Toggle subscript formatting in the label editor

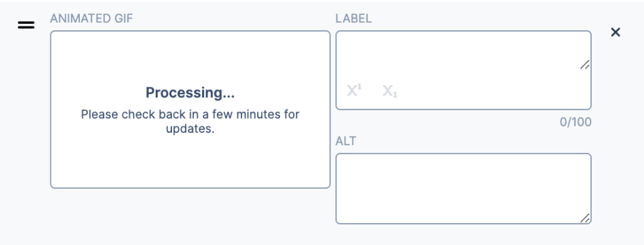pos(390,90)
